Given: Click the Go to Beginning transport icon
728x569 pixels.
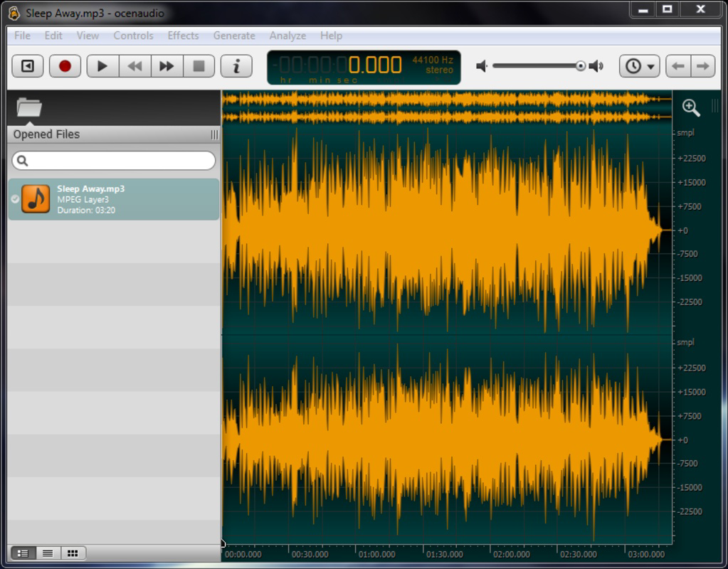Looking at the screenshot, I should click(x=26, y=65).
